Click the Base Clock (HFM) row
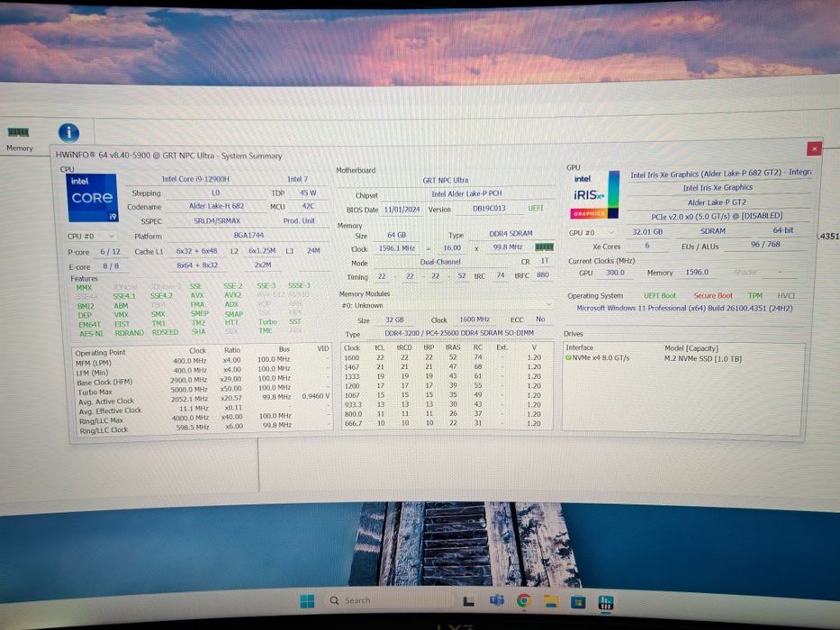Viewport: 840px width, 630px height. 203,381
